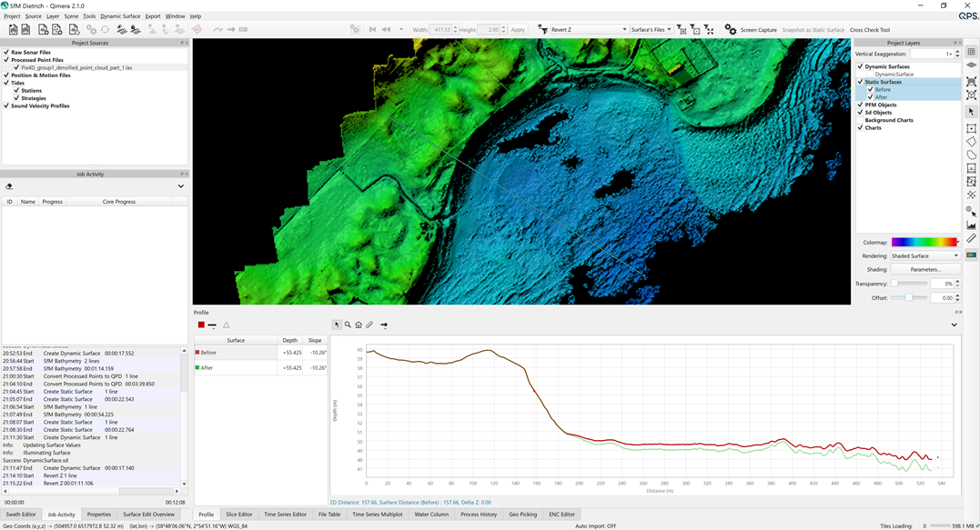Switch to the Water Column tab
The width and height of the screenshot is (980, 530).
coord(431,515)
